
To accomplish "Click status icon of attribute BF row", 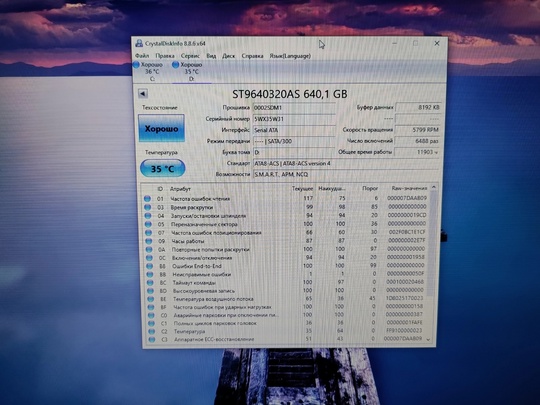I will pyautogui.click(x=151, y=307).
